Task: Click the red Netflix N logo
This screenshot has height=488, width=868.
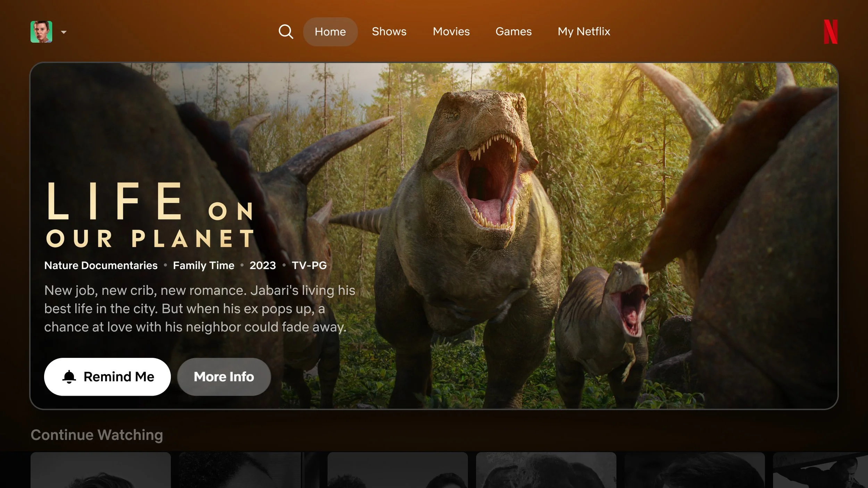Action: [831, 32]
